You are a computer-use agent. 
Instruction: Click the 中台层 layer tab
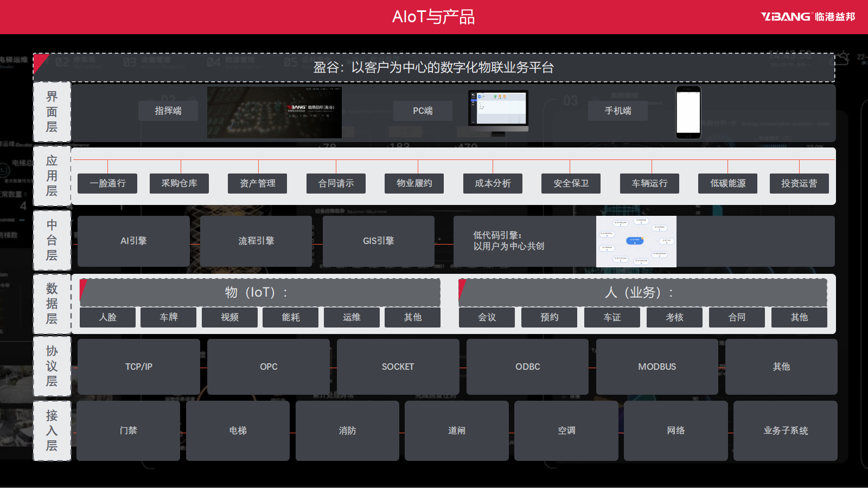click(52, 240)
